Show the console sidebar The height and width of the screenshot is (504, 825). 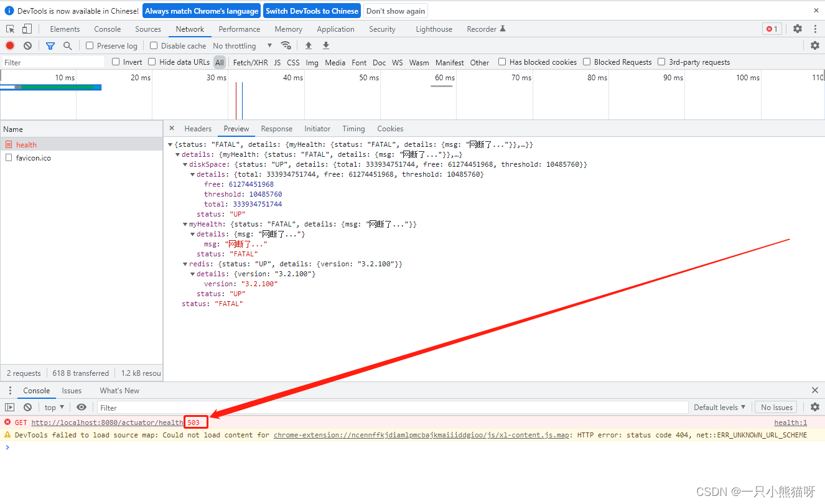click(10, 408)
